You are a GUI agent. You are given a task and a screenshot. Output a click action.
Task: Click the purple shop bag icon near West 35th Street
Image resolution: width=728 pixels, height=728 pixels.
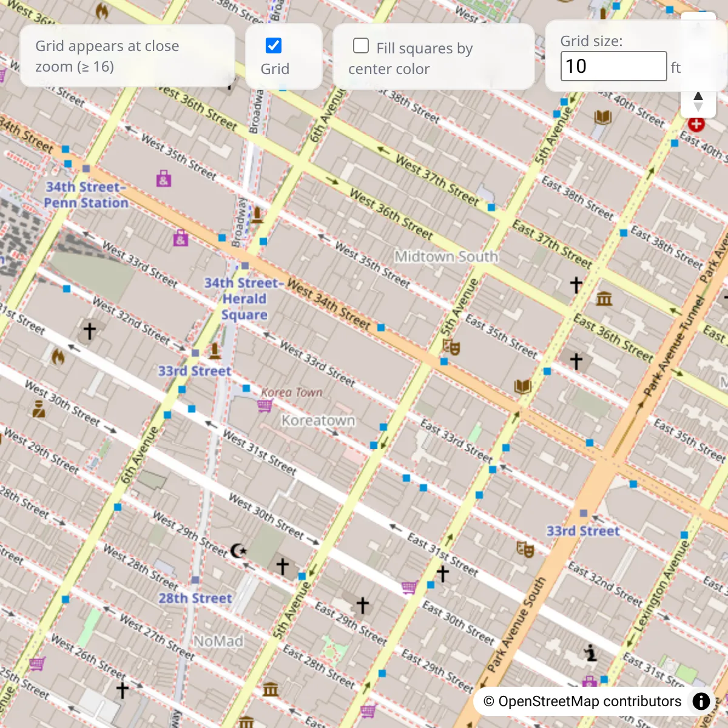(x=164, y=178)
